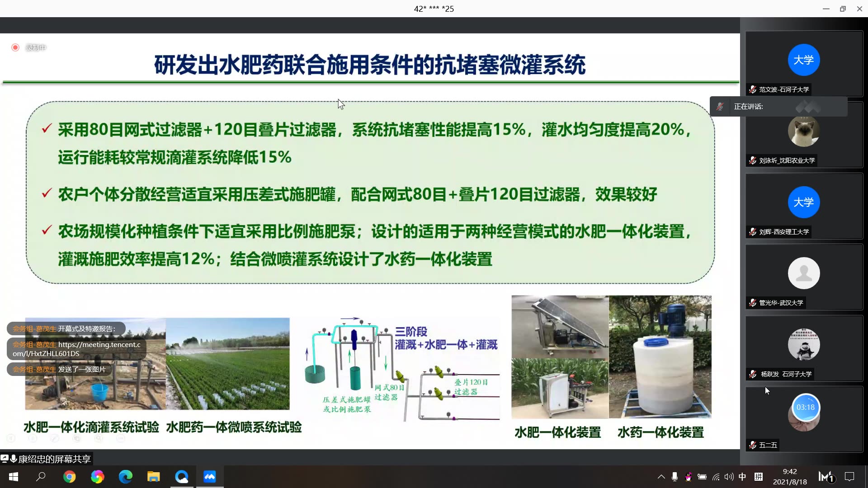Open QQ penguin tray icon
The height and width of the screenshot is (488, 868).
point(688,477)
